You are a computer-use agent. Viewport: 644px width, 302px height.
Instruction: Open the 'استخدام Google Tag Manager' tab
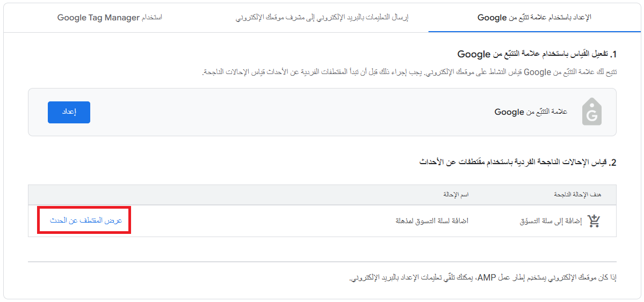[x=110, y=18]
